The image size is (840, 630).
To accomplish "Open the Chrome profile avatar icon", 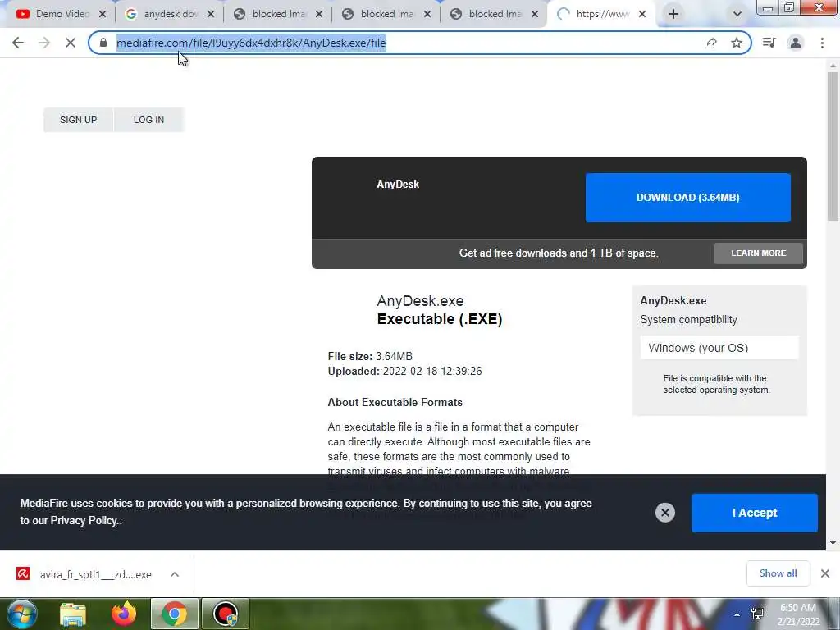I will click(x=796, y=43).
